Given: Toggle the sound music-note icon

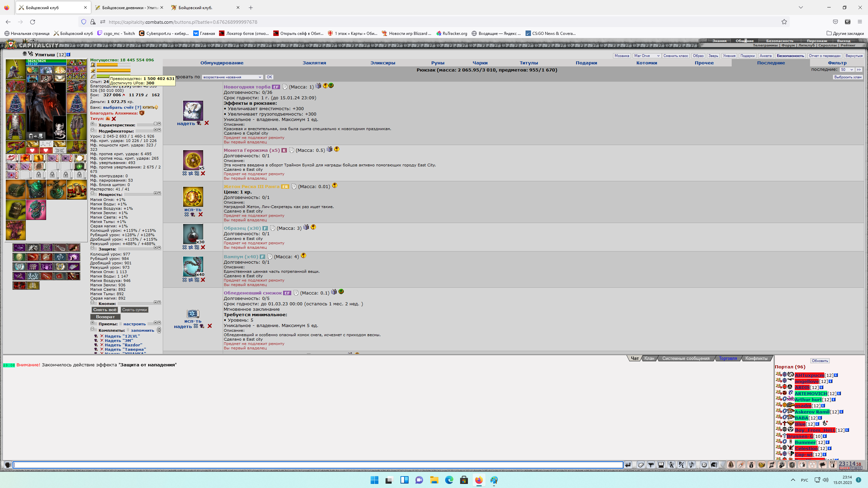Looking at the screenshot, I should 692,465.
